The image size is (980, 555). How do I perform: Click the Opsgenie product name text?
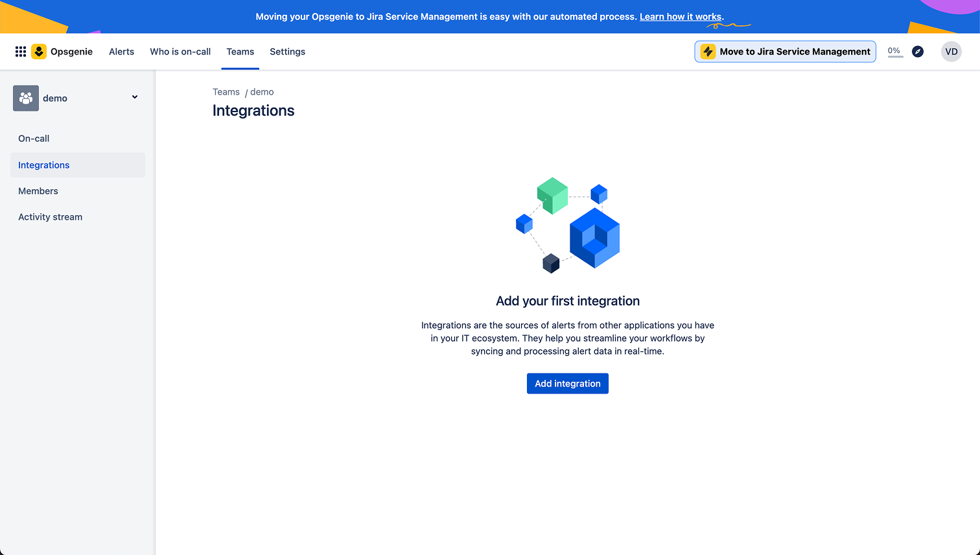pyautogui.click(x=71, y=52)
